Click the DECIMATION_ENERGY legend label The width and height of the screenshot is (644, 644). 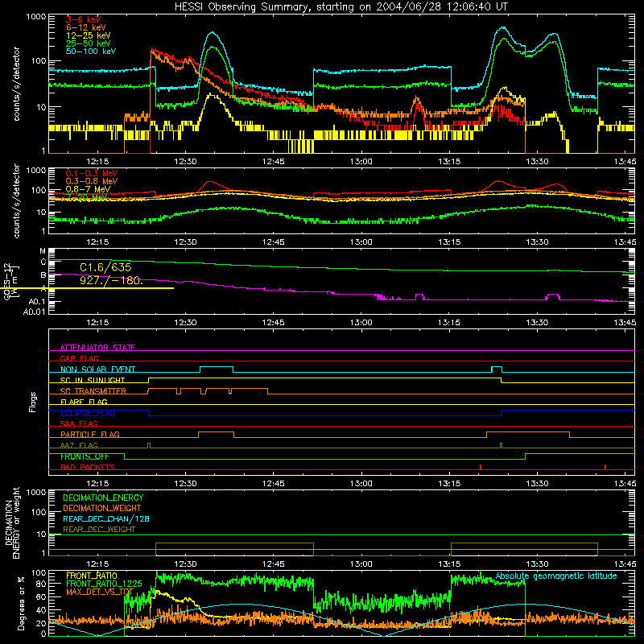(x=103, y=497)
